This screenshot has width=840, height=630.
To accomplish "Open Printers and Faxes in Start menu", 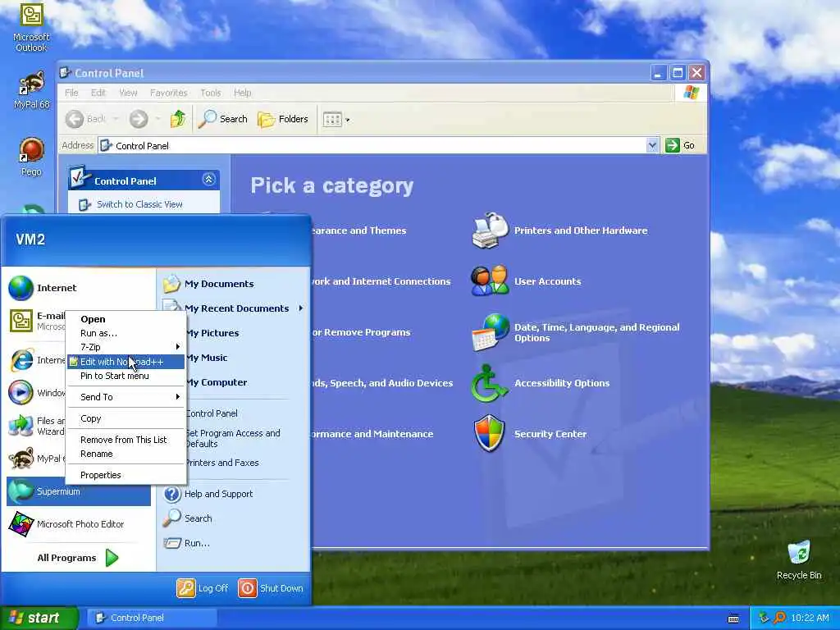I will (221, 463).
